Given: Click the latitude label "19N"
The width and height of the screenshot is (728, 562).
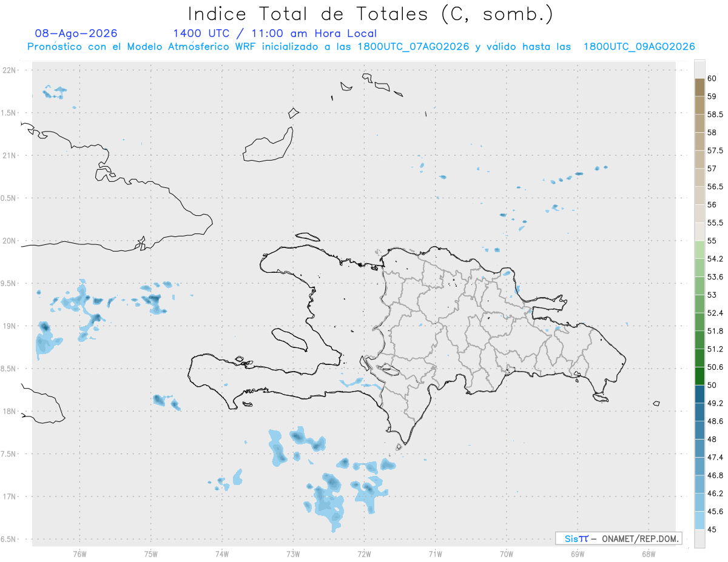Looking at the screenshot, I should pyautogui.click(x=10, y=326).
